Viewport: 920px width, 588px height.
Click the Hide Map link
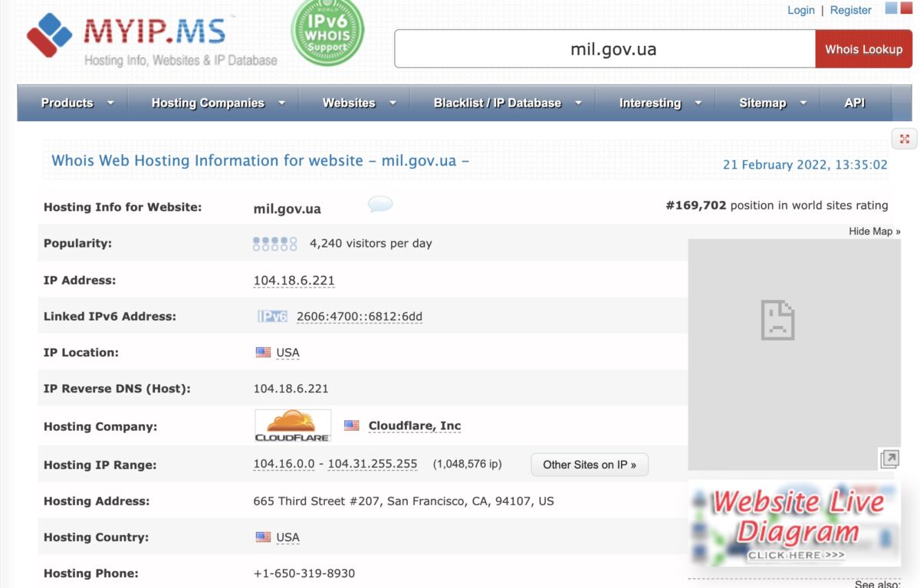click(x=875, y=231)
